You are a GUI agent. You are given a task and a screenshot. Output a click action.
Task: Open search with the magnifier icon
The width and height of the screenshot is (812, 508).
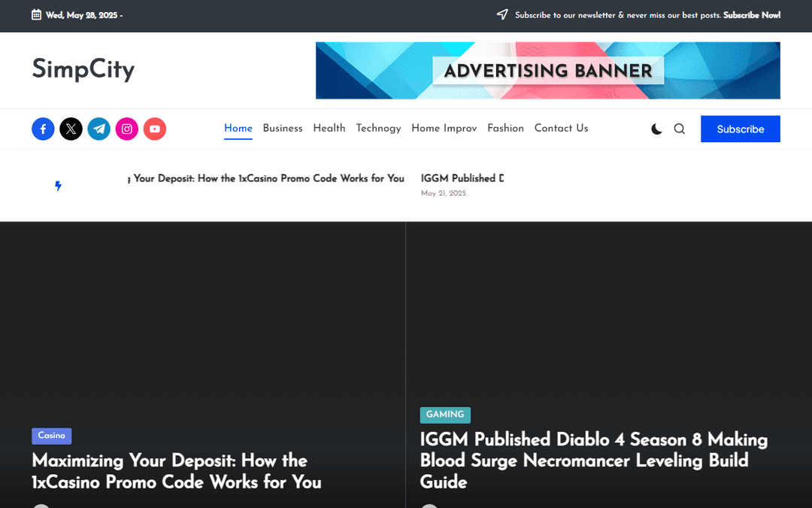680,129
